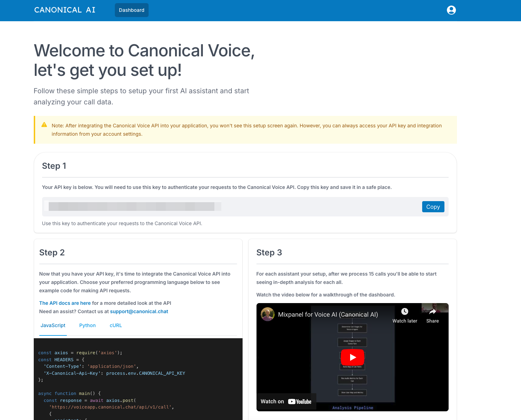Image resolution: width=521 pixels, height=420 pixels.
Task: Click the voiceapp.canonical.chat URL in code
Action: click(110, 407)
